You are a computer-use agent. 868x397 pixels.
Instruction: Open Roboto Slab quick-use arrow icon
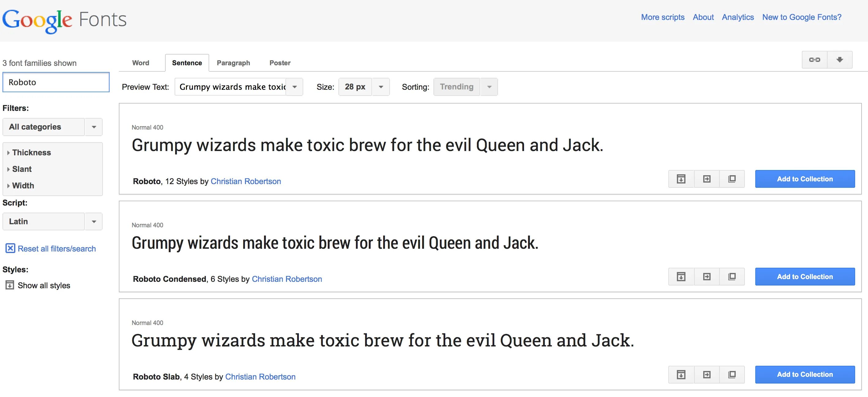pyautogui.click(x=707, y=374)
